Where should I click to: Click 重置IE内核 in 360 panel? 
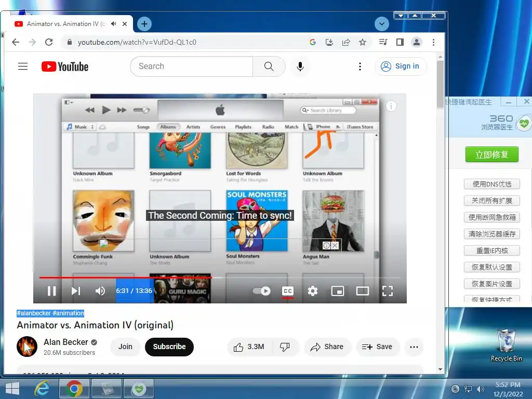coord(491,250)
